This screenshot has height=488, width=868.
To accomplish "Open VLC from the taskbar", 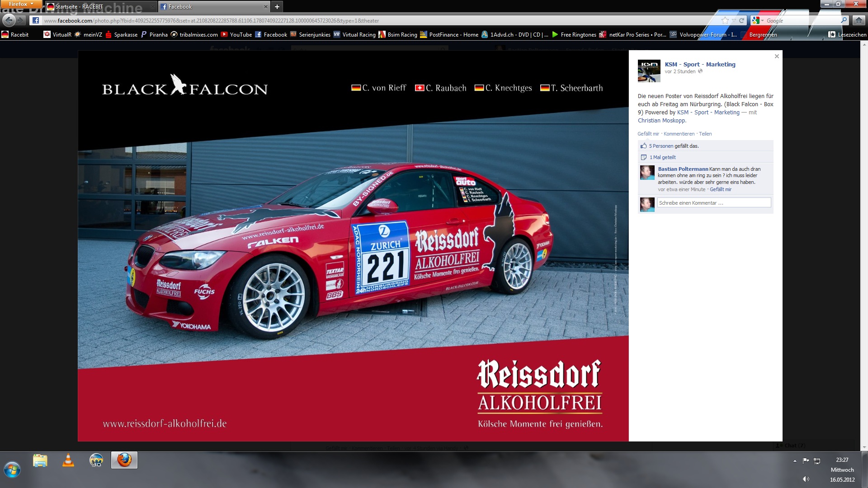I will (68, 460).
